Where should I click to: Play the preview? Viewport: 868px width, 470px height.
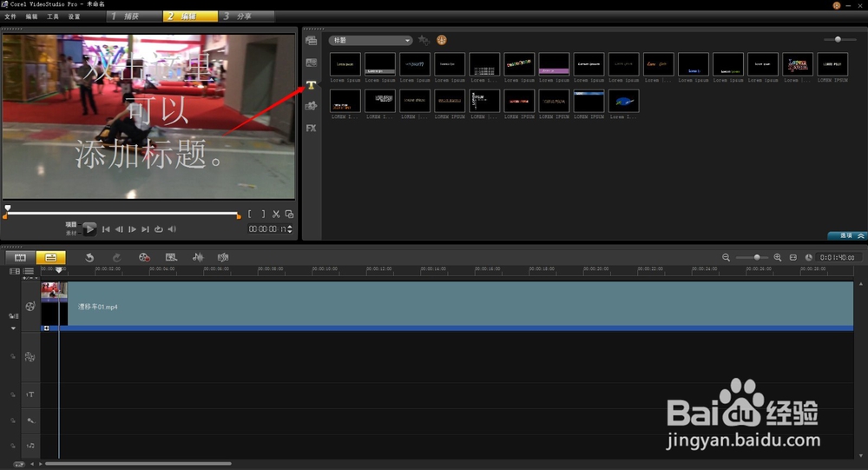click(89, 228)
